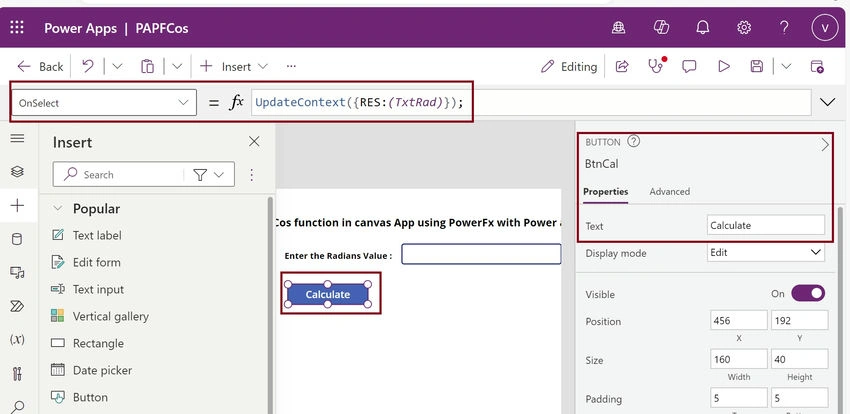This screenshot has width=850, height=414.
Task: Open the comments pane
Action: (x=689, y=66)
